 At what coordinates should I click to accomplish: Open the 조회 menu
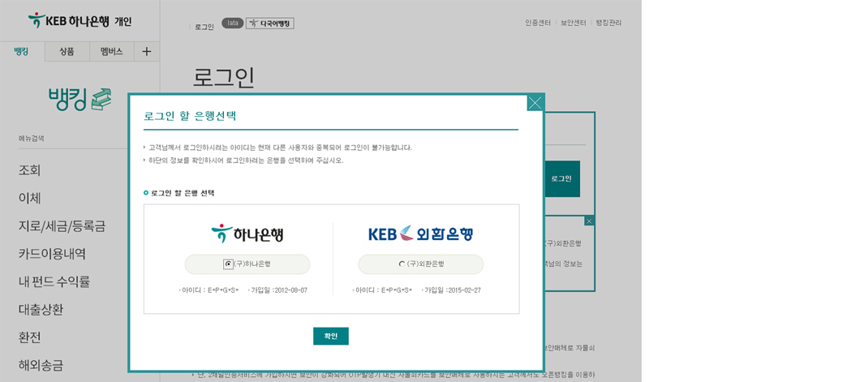(x=29, y=170)
